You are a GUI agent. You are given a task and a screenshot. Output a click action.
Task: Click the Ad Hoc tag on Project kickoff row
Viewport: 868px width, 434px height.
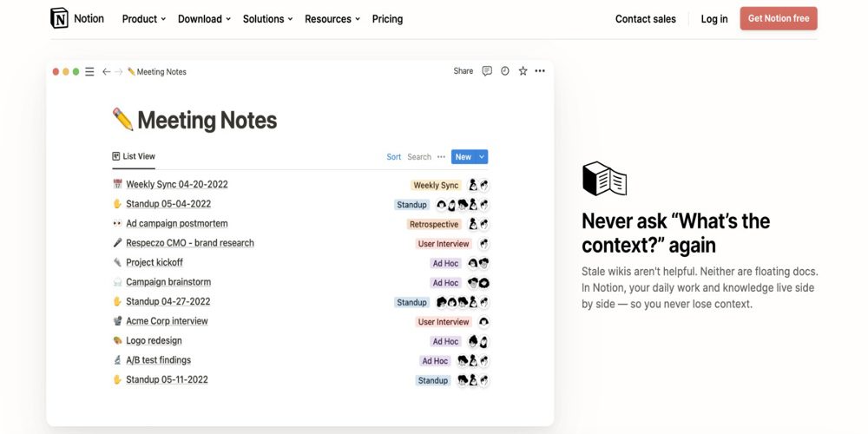coord(445,264)
